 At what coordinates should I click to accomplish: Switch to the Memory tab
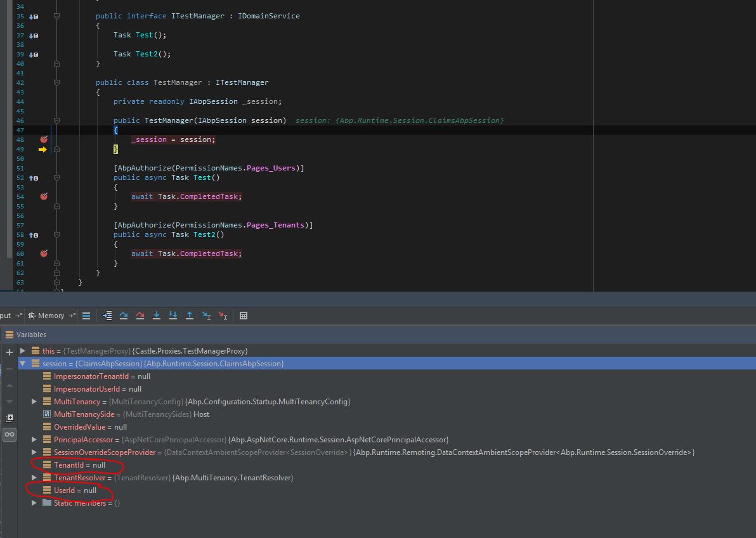tap(50, 315)
